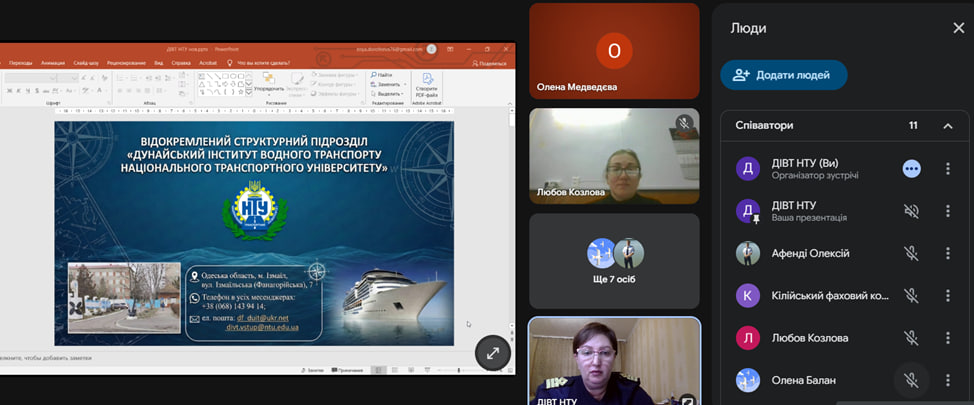Open the Acrobat ribbon tab
This screenshot has width=974, height=405.
pos(207,63)
